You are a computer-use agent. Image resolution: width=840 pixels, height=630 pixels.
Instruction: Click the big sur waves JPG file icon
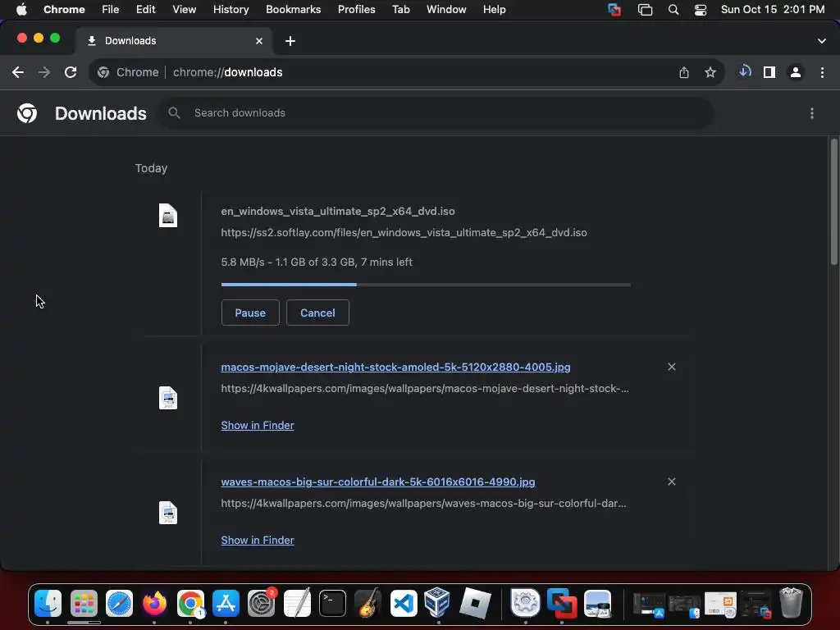click(x=168, y=513)
